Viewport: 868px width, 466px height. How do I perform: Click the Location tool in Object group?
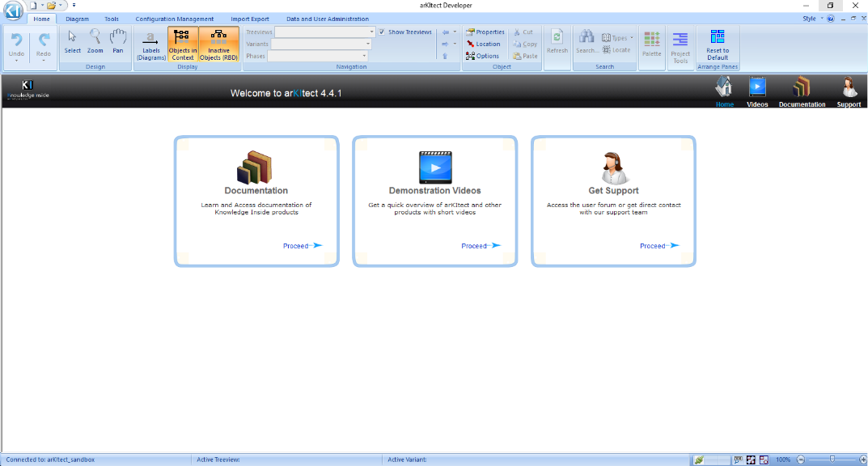tap(483, 44)
